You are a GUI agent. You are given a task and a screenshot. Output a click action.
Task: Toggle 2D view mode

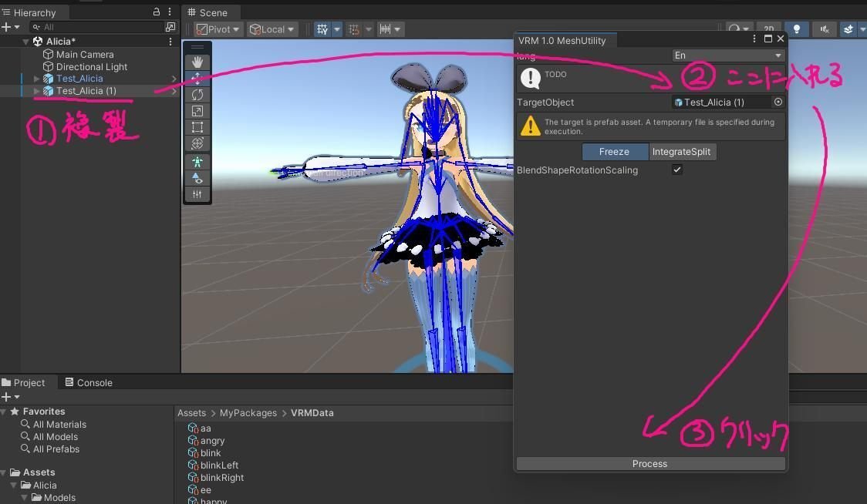click(x=768, y=29)
